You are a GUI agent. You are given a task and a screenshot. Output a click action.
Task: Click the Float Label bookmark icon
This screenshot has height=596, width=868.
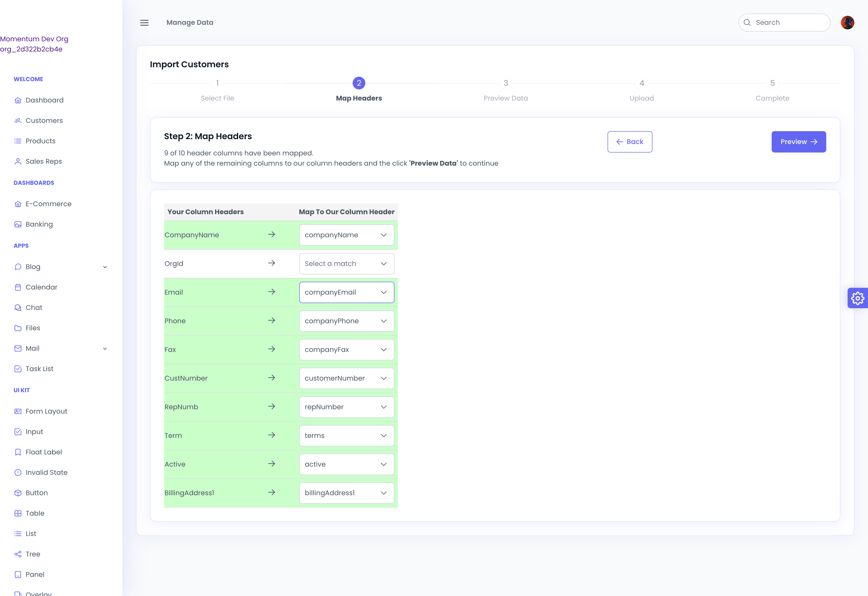tap(18, 452)
